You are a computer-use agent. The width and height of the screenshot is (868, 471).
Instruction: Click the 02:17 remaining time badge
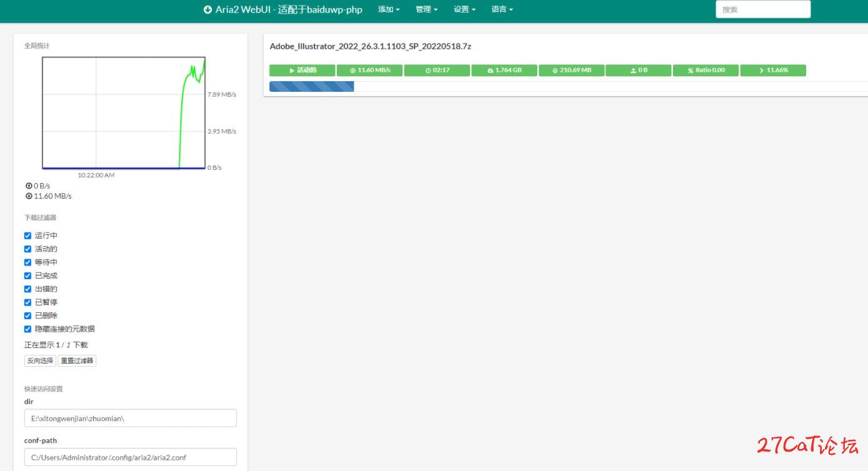coord(437,70)
